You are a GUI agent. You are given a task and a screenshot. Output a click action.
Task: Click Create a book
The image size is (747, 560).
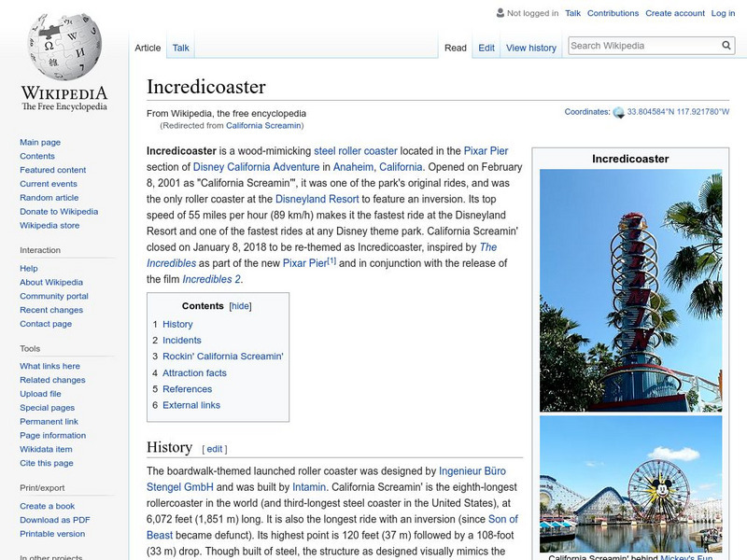click(48, 506)
